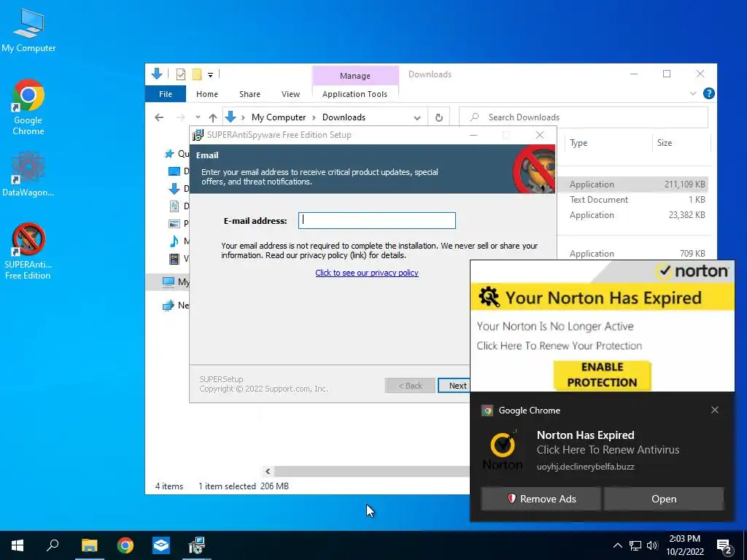This screenshot has height=560, width=747.
Task: Click ENABLE PROTECTION in Norton popup
Action: tap(602, 375)
